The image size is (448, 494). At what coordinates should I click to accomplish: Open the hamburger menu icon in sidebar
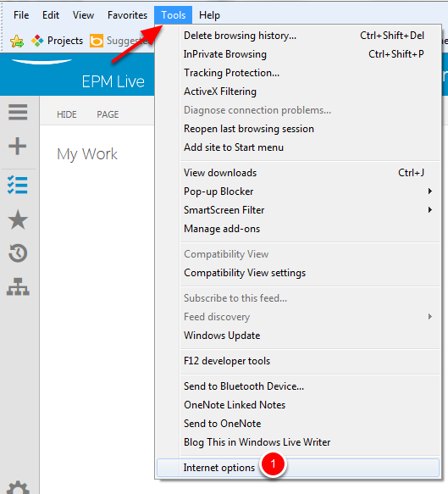18,112
